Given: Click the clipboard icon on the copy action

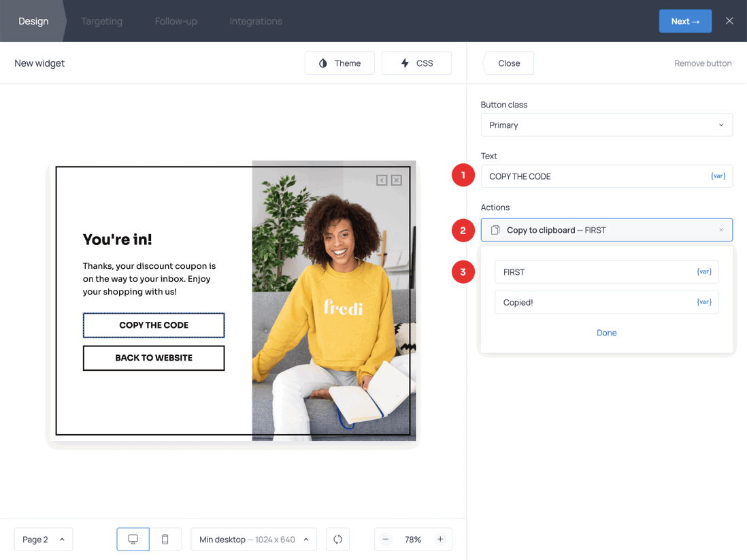Looking at the screenshot, I should click(x=494, y=229).
